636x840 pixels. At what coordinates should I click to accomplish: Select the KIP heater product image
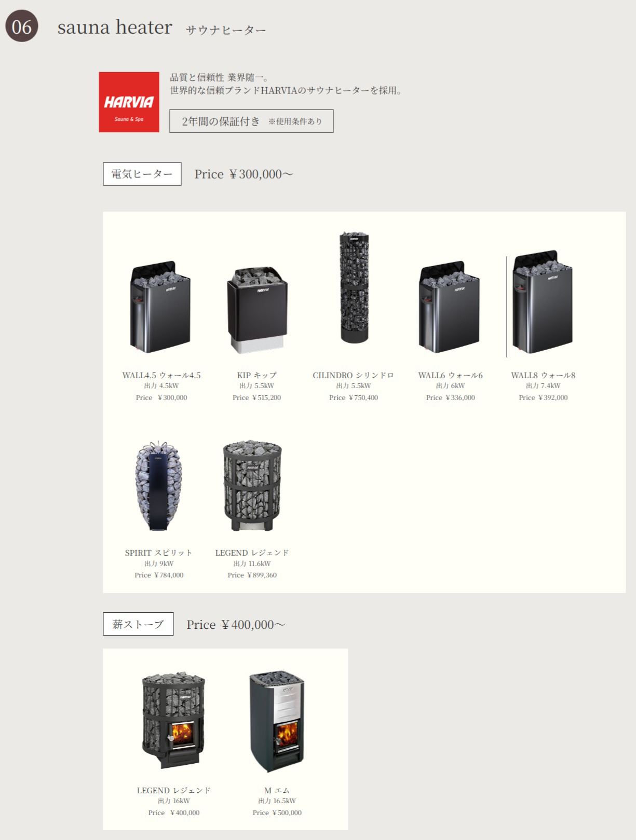[x=257, y=310]
